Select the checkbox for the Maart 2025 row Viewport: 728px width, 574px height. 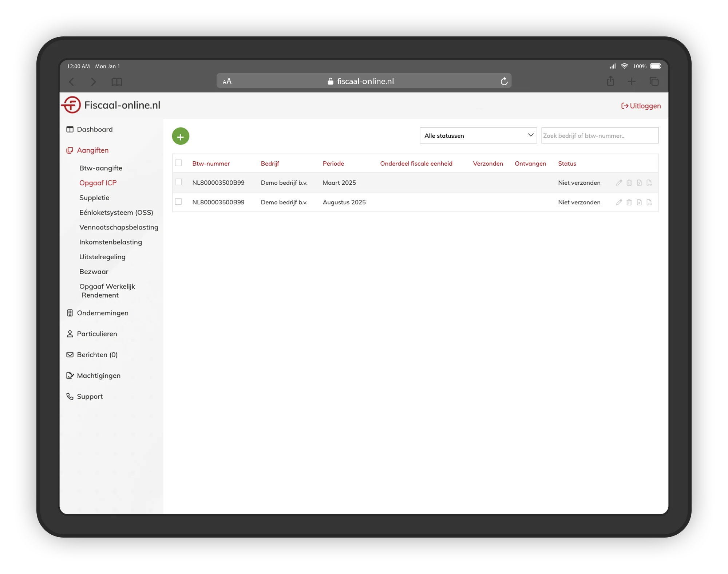(178, 182)
